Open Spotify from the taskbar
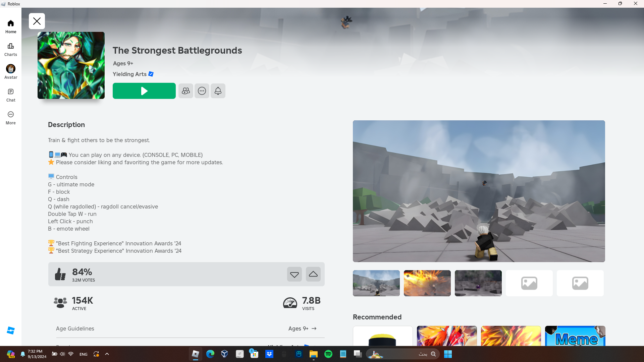Screen dimensions: 644x362 (328, 354)
